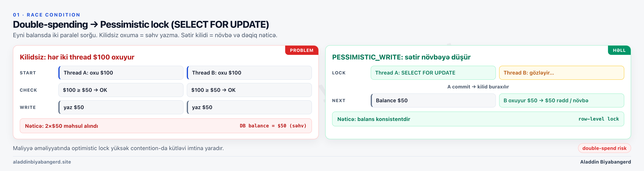Click Thread B's 'yaz $50' write box

coord(249,107)
